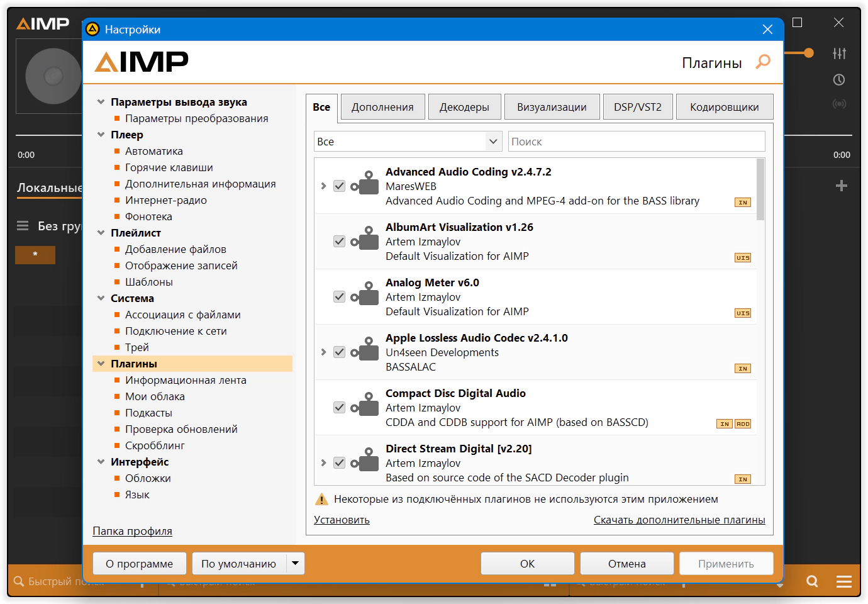Open the three-line menu in AIMP's bottom bar
Image resolution: width=868 pixels, height=604 pixels.
coord(844,581)
